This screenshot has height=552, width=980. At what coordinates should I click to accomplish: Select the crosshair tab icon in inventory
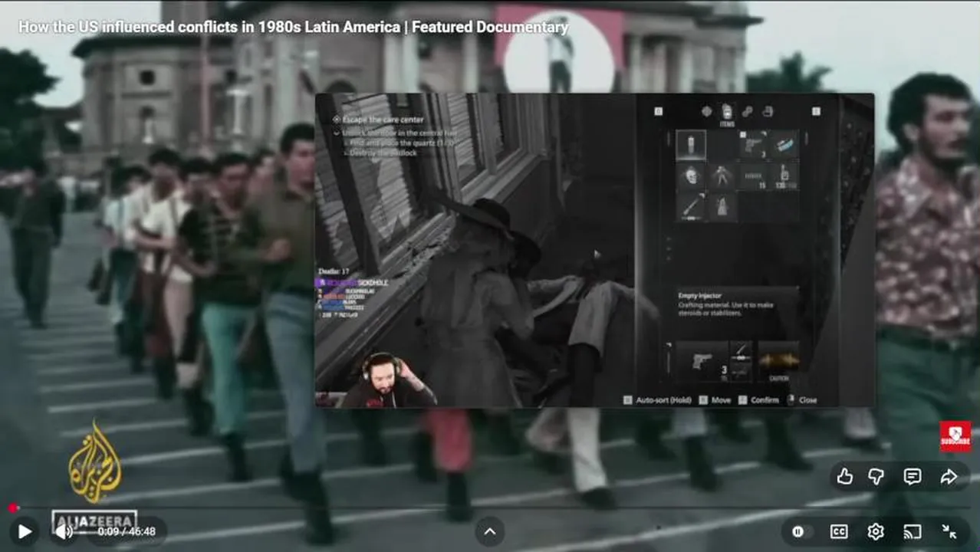[706, 111]
